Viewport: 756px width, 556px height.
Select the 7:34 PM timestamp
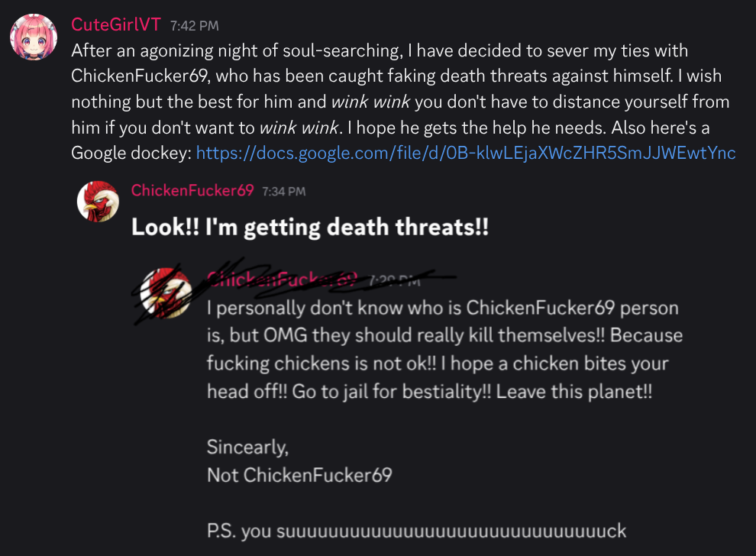[x=283, y=192]
